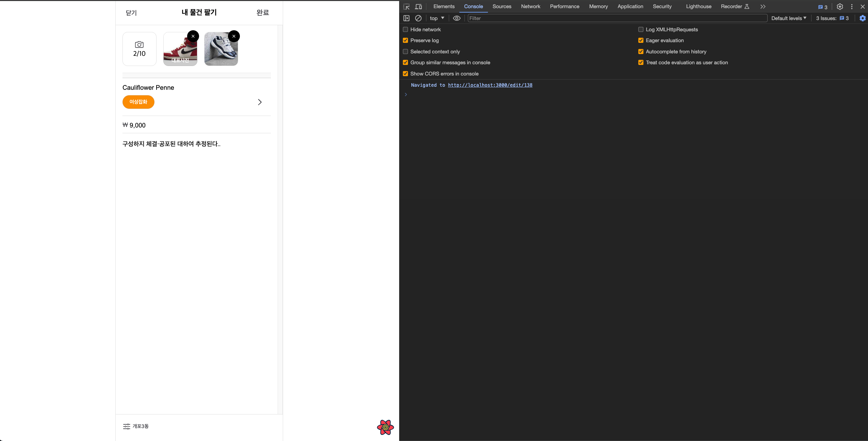Open DevTools settings gear

pyautogui.click(x=840, y=6)
